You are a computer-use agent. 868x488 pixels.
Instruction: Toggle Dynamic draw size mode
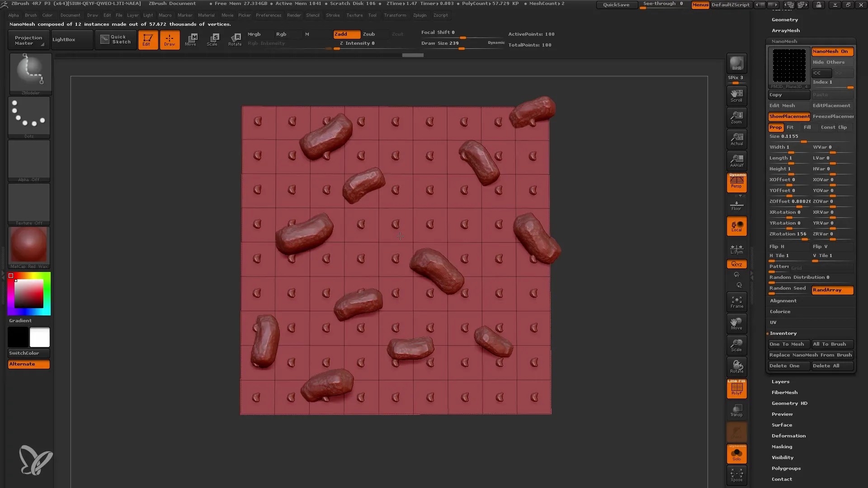coord(496,42)
